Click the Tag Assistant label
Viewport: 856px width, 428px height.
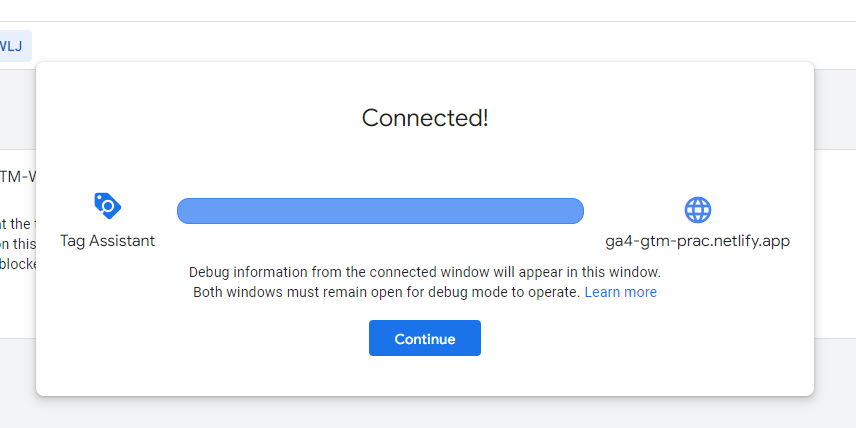tap(108, 241)
